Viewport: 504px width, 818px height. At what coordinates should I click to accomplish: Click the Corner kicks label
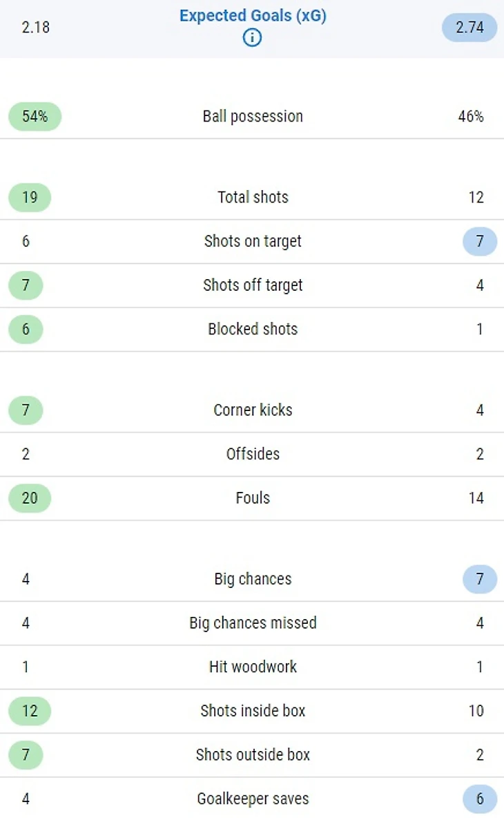pos(253,410)
